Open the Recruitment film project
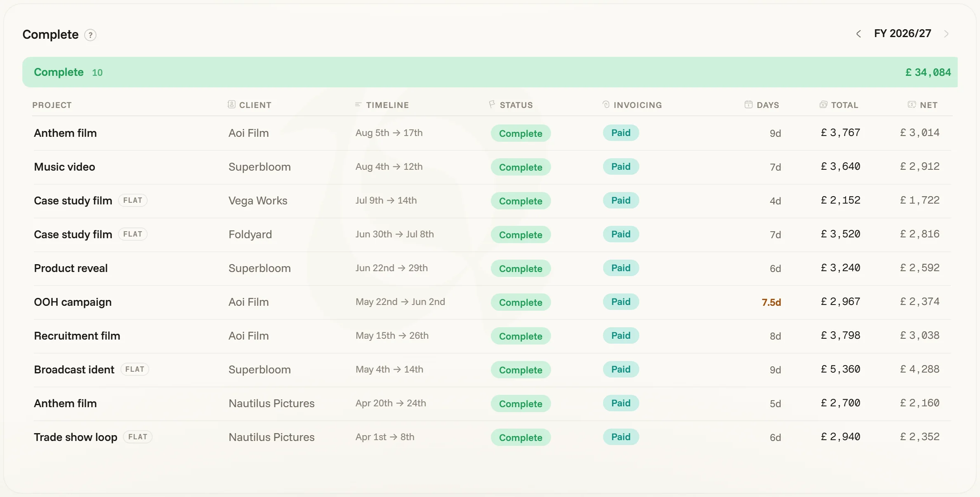 click(x=77, y=336)
